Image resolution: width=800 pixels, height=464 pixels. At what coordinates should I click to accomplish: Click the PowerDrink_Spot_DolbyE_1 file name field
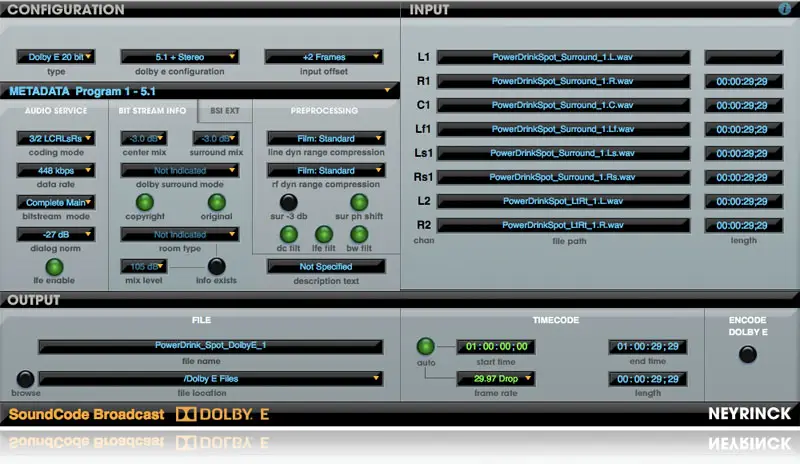(x=211, y=346)
